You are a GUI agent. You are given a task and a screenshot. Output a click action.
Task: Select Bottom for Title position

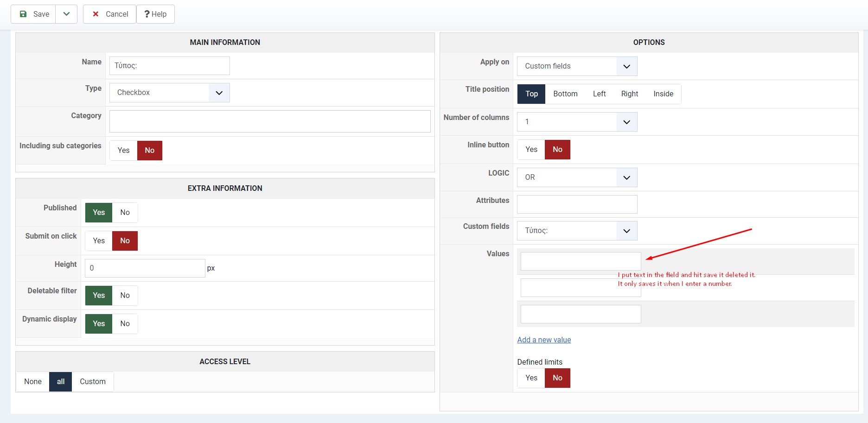click(565, 94)
